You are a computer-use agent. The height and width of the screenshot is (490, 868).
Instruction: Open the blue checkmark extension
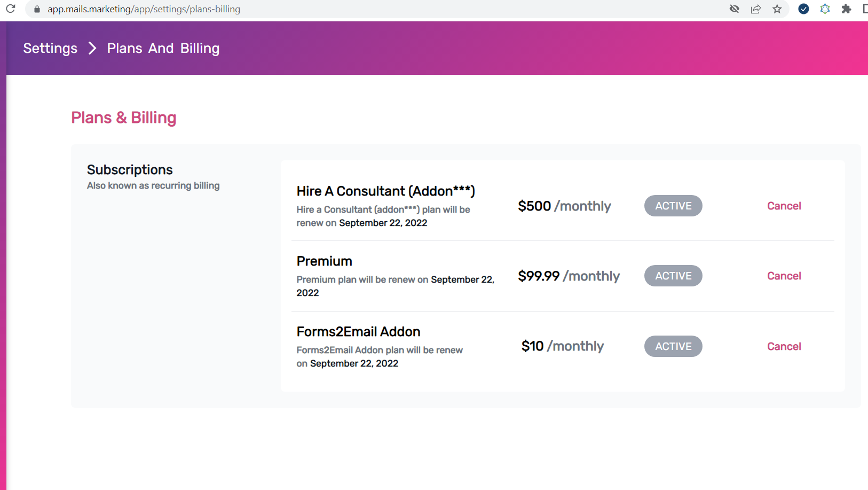point(803,9)
